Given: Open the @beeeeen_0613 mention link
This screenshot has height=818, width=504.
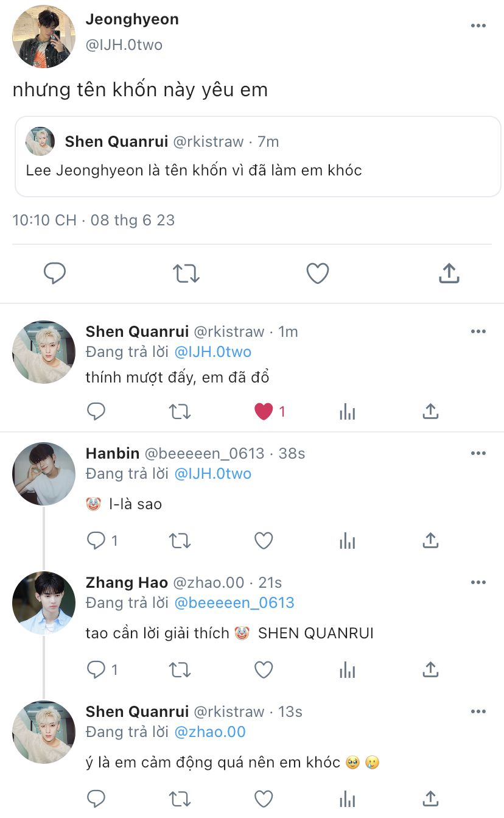Looking at the screenshot, I should (x=234, y=603).
